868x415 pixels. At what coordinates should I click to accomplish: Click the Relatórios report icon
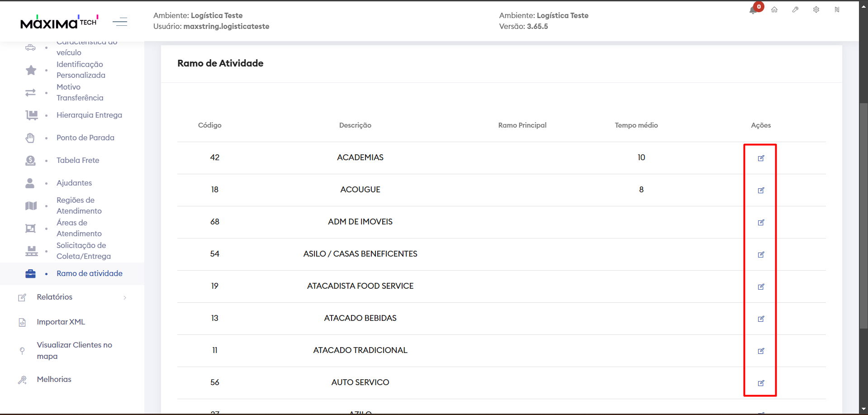pyautogui.click(x=22, y=297)
